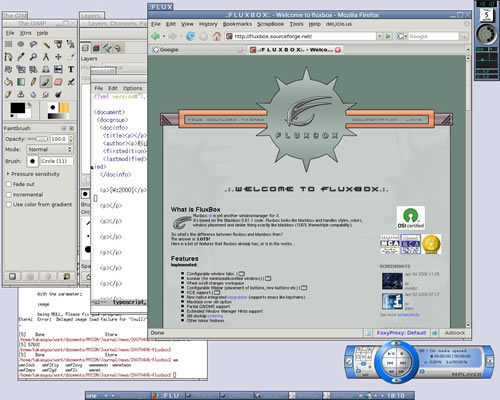The width and height of the screenshot is (500, 400).
Task: Enable the Incremental checkbox
Action: point(9,195)
